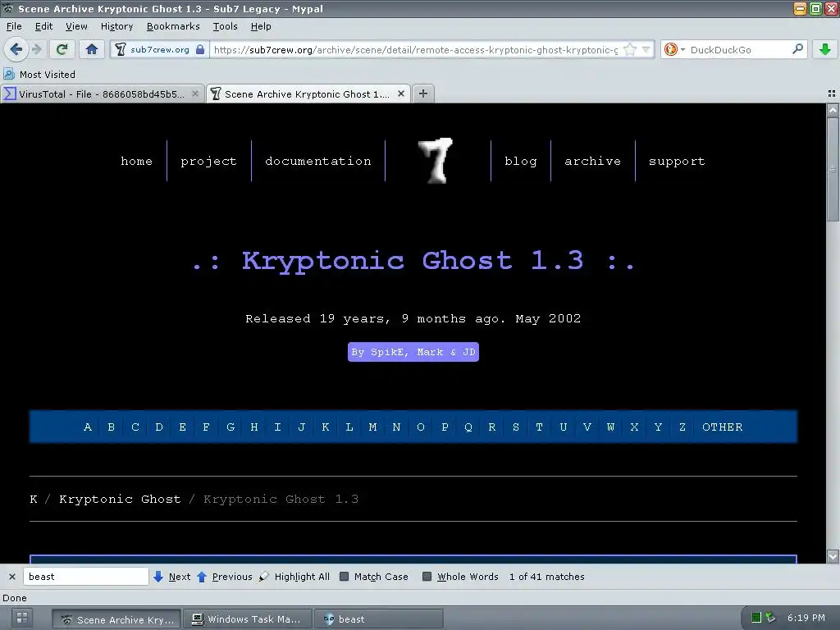Select letter Z in the alphabet index
840x630 pixels.
[x=682, y=427]
